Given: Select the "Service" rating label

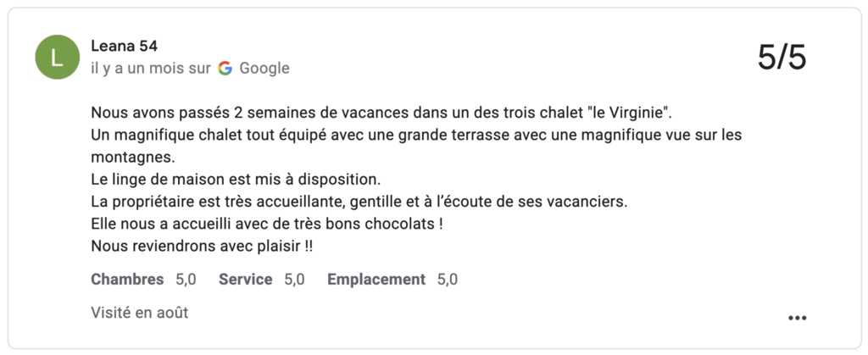Looking at the screenshot, I should tap(246, 279).
